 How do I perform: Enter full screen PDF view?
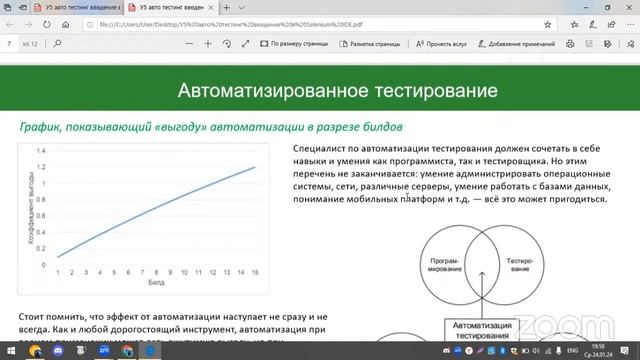coord(245,43)
